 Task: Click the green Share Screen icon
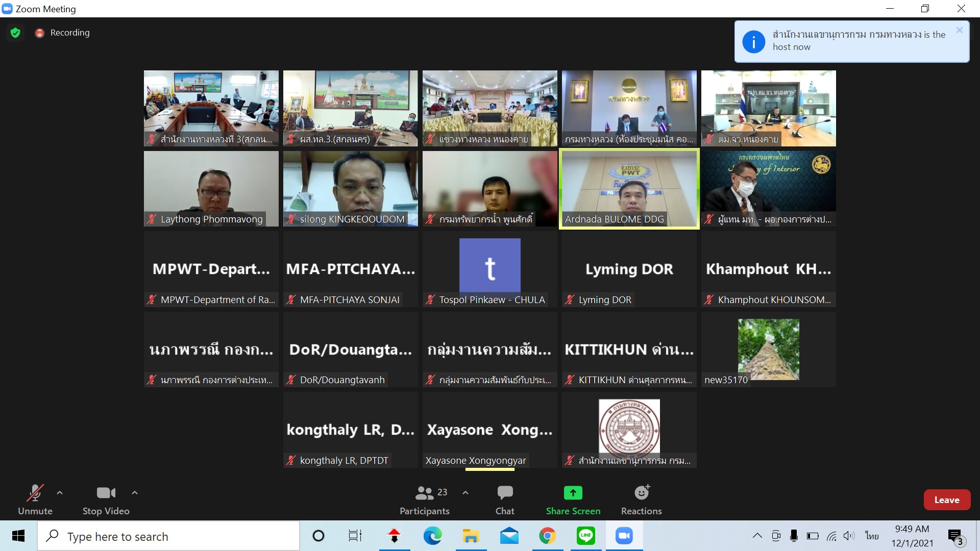(573, 493)
